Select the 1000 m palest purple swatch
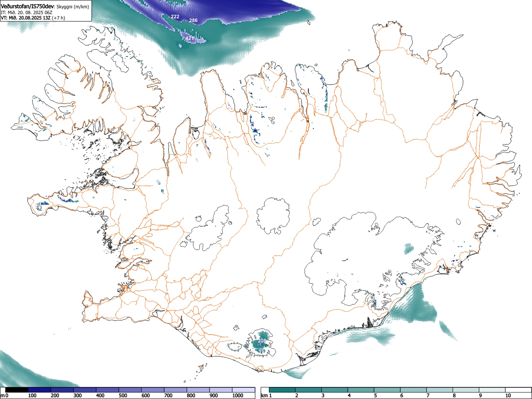Screen dimensions: 532x399 point(244,390)
